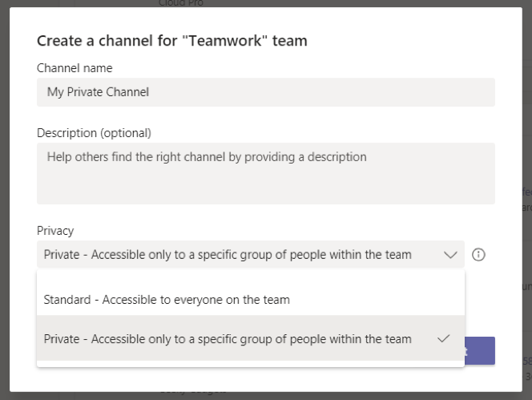The image size is (532, 400).
Task: Click the Privacy combo box selected value
Action: (228, 255)
